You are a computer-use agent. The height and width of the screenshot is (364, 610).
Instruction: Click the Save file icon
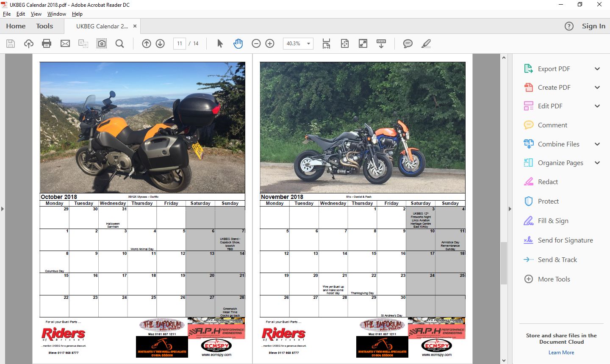pos(11,44)
